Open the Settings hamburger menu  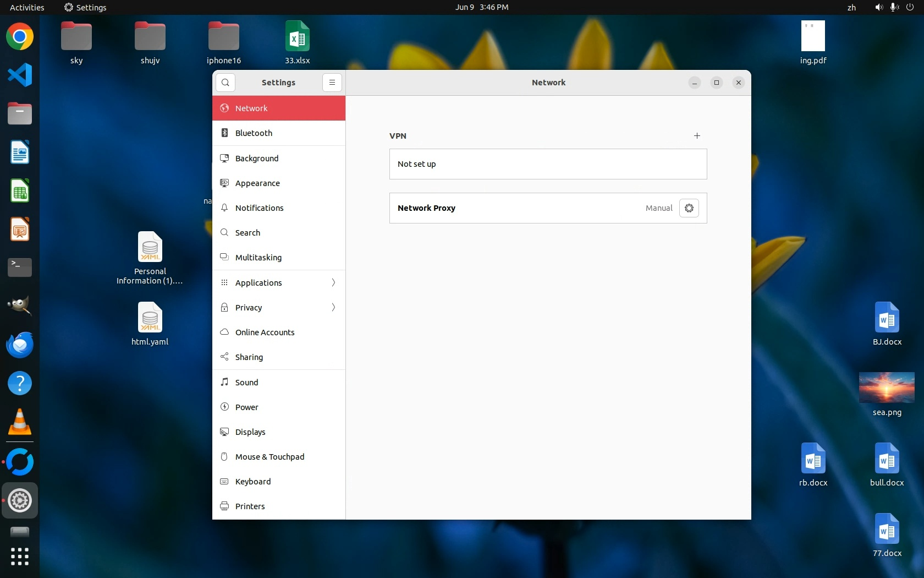[x=332, y=83]
